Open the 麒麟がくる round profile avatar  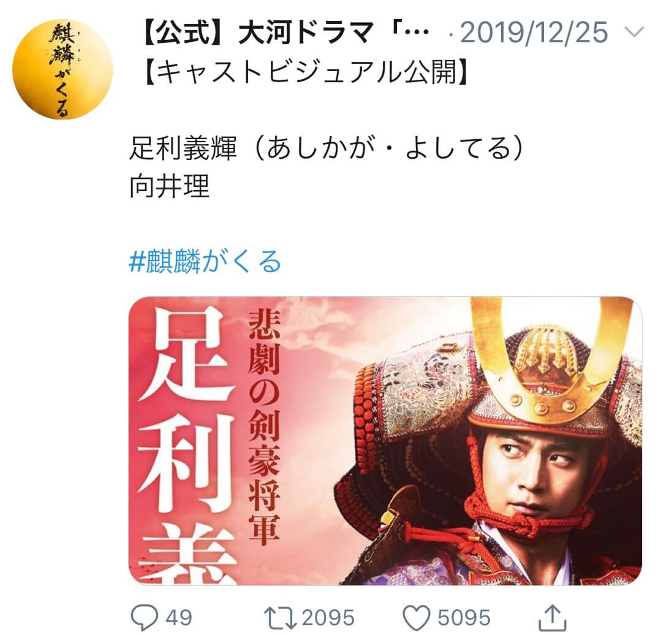tap(62, 69)
